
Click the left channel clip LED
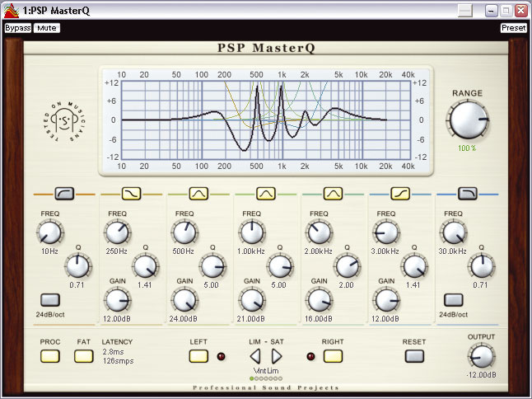[221, 357]
